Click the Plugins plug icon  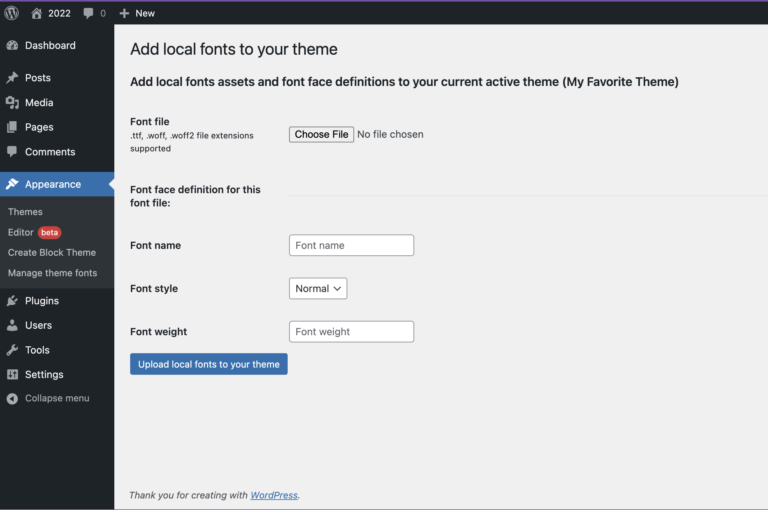click(12, 301)
